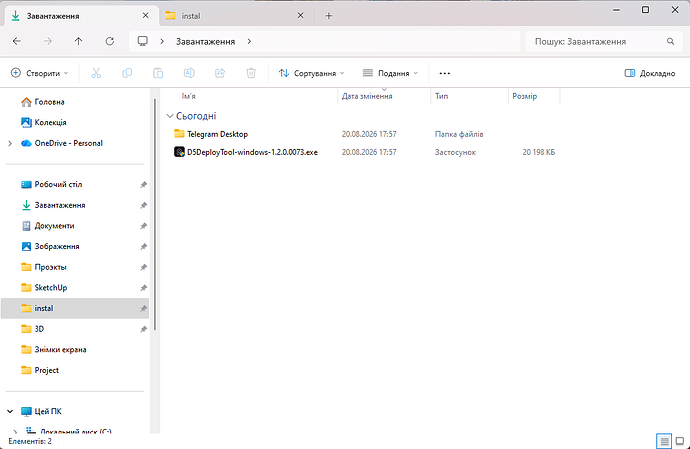690x449 pixels.
Task: Collapse the Цей ПК tree node
Action: point(10,412)
